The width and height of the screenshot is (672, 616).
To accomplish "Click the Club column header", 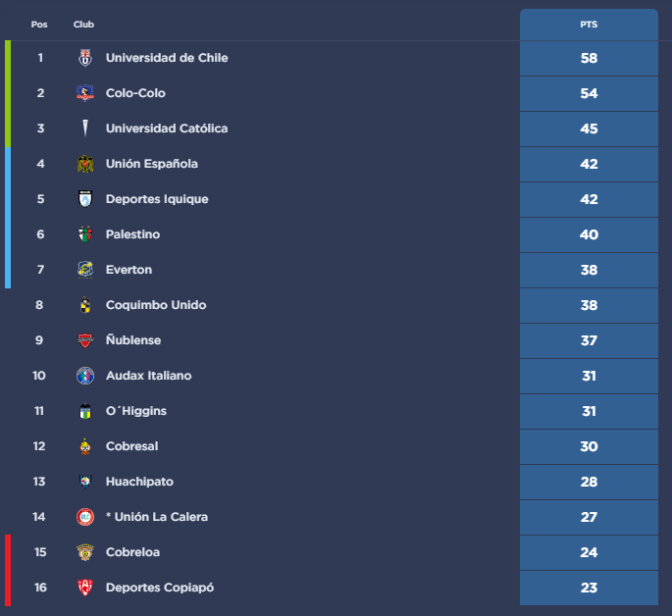I will pos(84,25).
